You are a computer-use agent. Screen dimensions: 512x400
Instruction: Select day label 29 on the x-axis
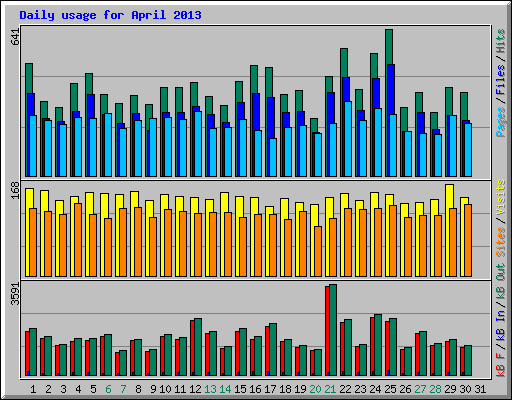tap(450, 389)
